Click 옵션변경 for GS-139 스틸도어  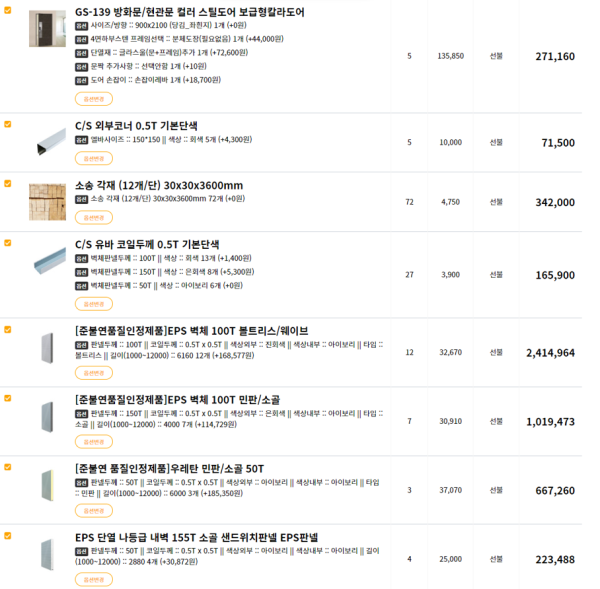[x=94, y=99]
